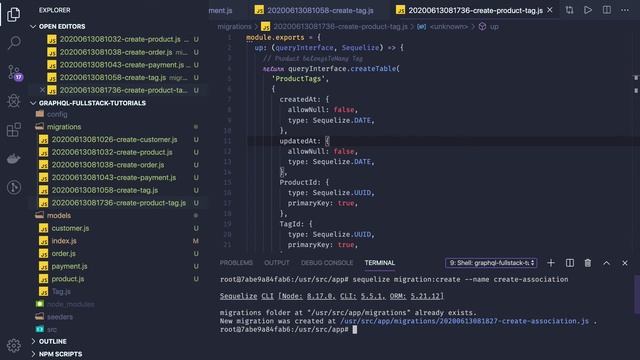
Task: Open index.js in models folder
Action: (64, 241)
